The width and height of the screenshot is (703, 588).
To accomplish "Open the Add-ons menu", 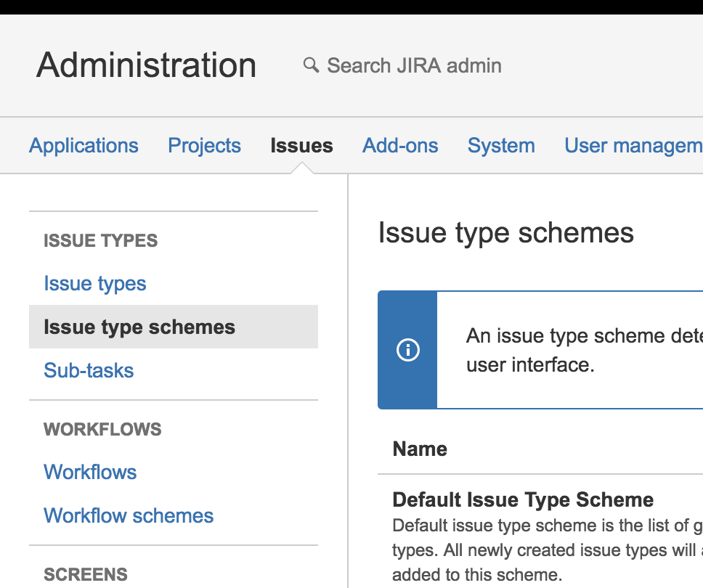I will [x=400, y=145].
